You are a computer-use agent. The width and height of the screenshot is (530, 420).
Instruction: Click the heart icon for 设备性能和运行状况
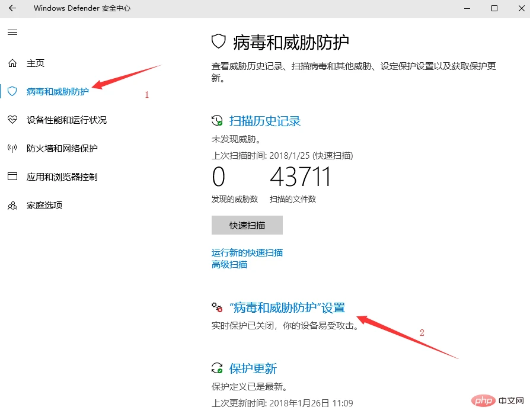[x=12, y=120]
